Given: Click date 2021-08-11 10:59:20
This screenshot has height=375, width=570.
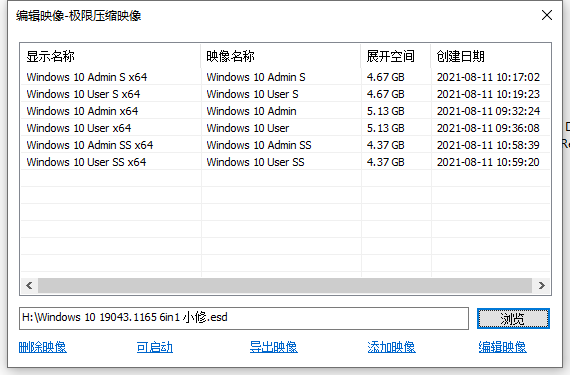Looking at the screenshot, I should tap(488, 162).
